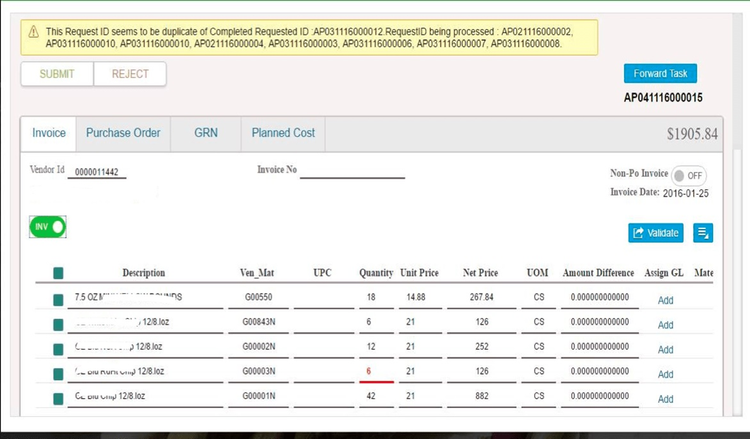Click the UOM column header
The height and width of the screenshot is (439, 750).
tap(537, 273)
